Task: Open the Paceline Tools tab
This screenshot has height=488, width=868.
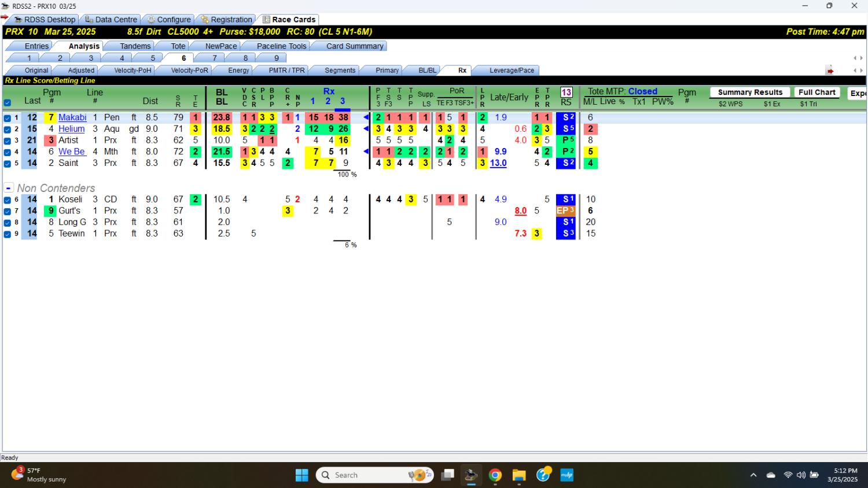Action: coord(282,46)
